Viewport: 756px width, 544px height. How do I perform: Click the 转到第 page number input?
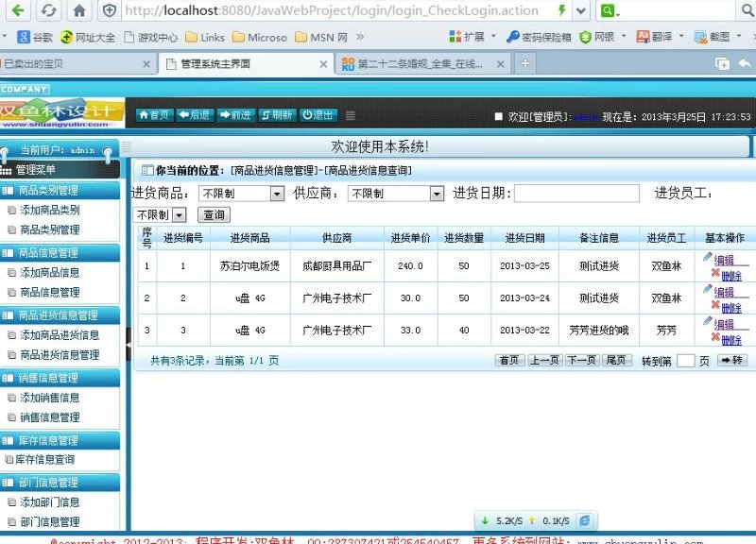686,361
